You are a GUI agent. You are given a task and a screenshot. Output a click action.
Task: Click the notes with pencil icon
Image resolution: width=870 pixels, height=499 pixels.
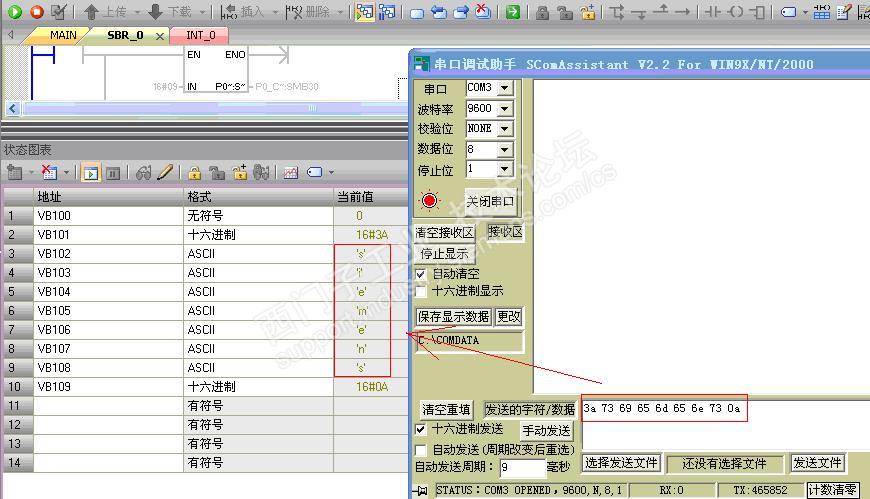pos(844,12)
